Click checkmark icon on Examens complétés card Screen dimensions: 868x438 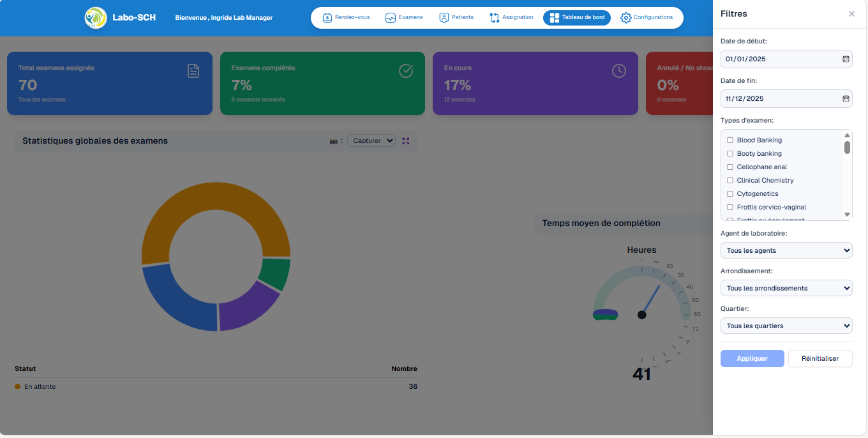(406, 71)
